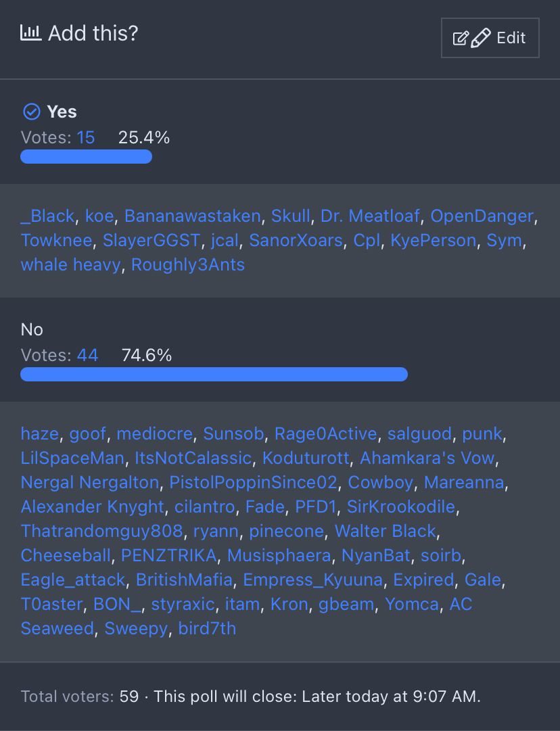Visit Empress_Kyuuna's profile
Image resolution: width=560 pixels, height=731 pixels.
pyautogui.click(x=313, y=580)
